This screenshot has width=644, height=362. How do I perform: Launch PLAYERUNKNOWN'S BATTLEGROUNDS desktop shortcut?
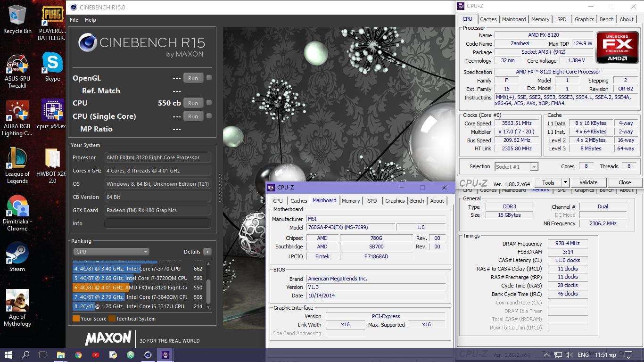[53, 23]
